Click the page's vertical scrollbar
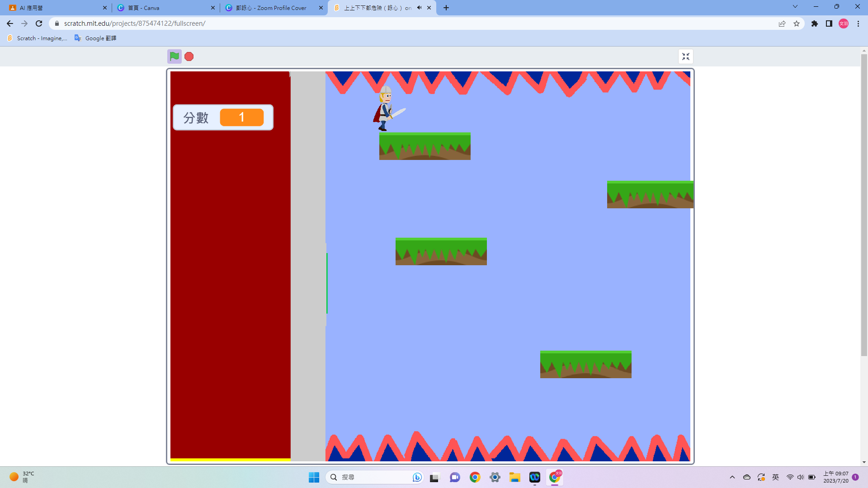 click(864, 203)
